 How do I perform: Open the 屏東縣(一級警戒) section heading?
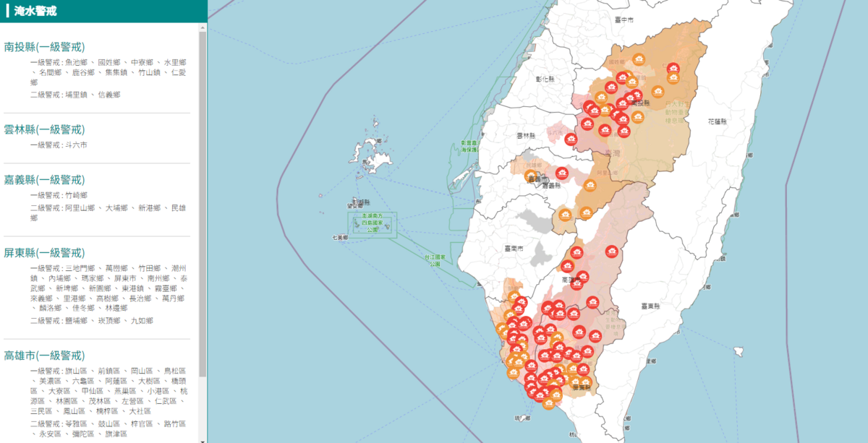coord(45,253)
